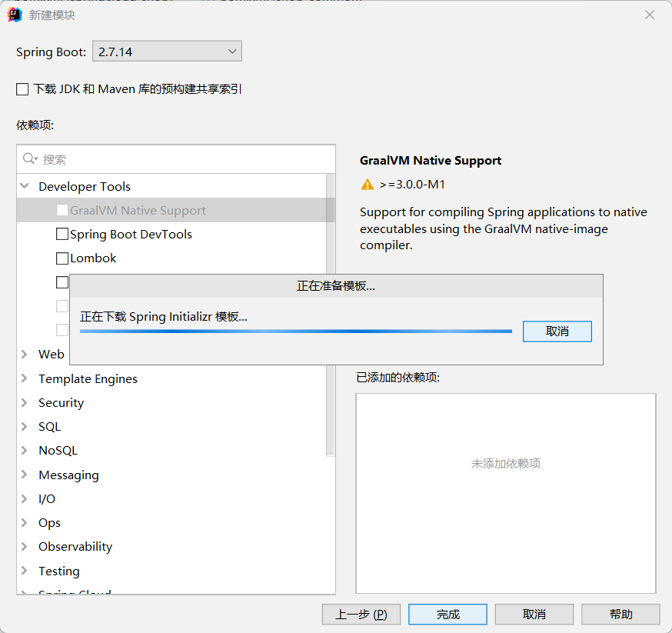Click the 已添加的依赖项 empty list area

506,493
